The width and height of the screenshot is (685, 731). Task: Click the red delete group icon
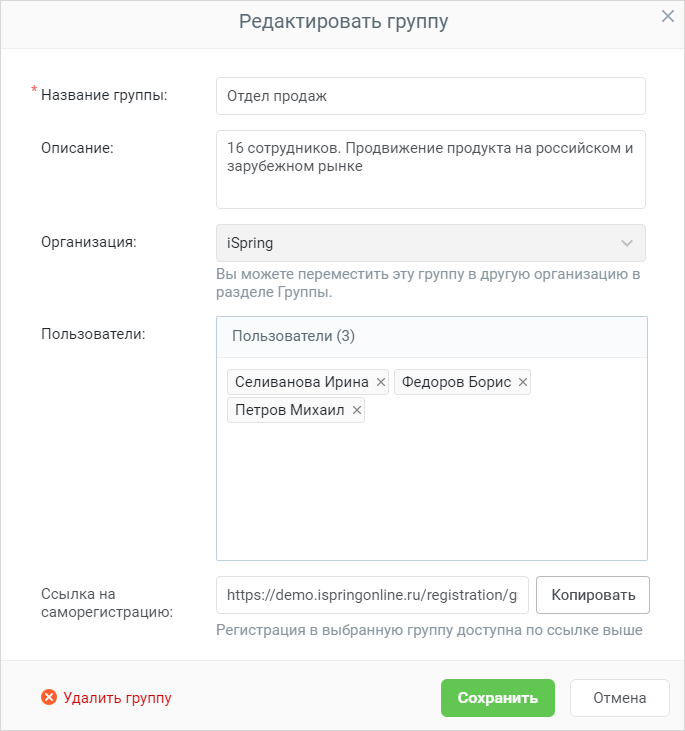click(x=49, y=697)
